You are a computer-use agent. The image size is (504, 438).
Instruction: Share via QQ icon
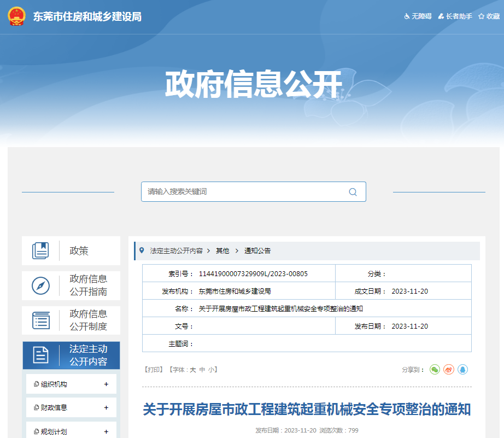[462, 370]
